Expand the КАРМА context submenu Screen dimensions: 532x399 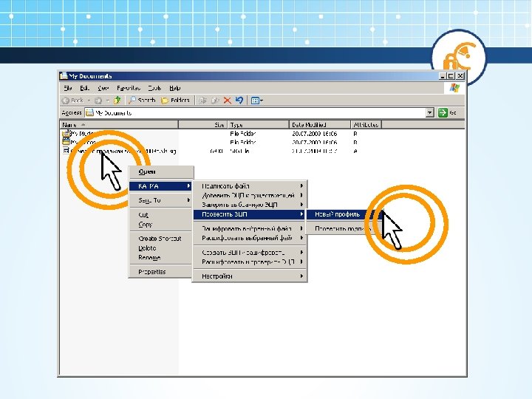click(161, 186)
